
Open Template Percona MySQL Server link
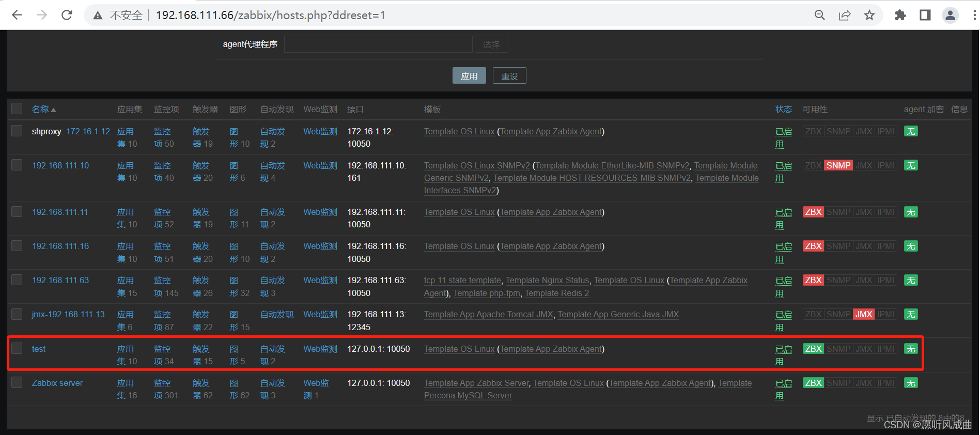588,389
